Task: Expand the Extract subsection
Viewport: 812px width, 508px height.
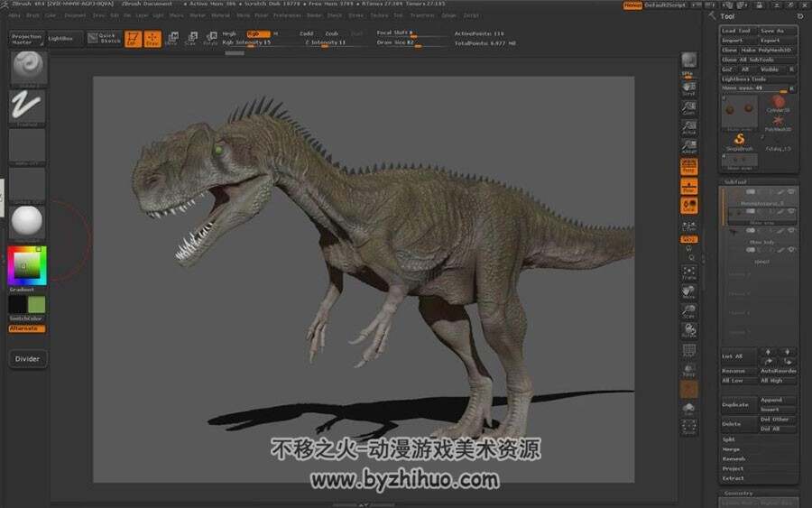Action: click(733, 478)
